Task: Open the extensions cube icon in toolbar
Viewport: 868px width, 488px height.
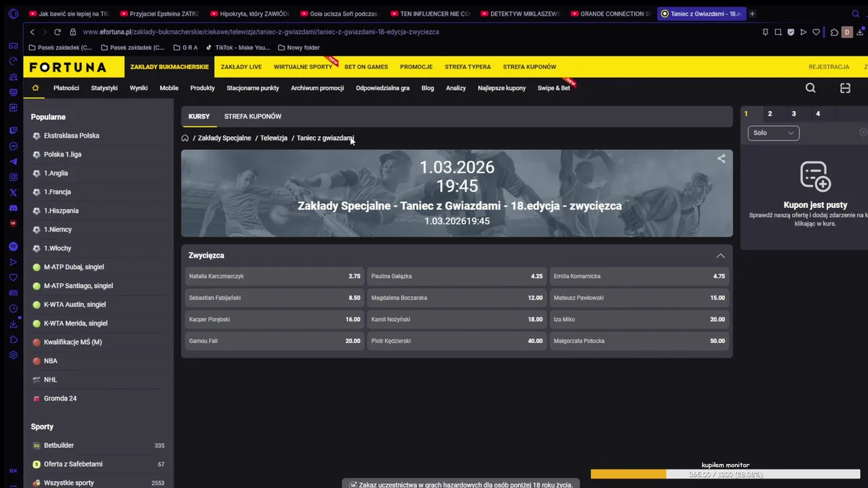Action: click(x=833, y=32)
